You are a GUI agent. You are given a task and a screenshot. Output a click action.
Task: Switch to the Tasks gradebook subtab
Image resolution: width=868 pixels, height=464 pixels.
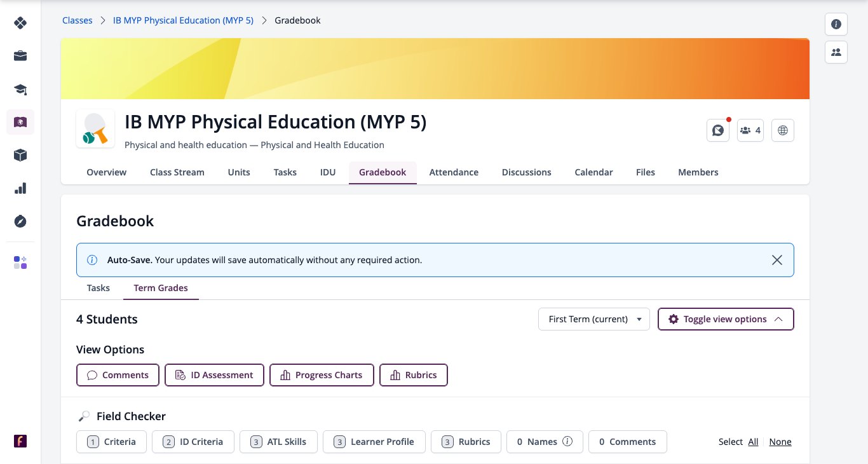tap(98, 288)
